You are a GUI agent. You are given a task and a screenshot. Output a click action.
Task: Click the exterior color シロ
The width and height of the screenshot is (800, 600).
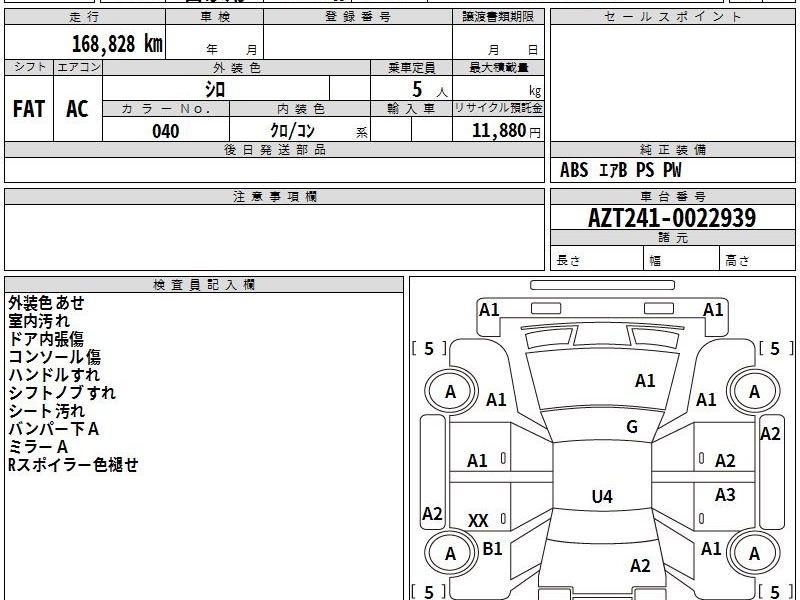pos(215,89)
